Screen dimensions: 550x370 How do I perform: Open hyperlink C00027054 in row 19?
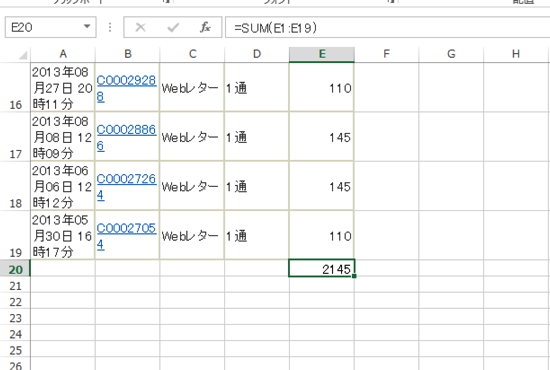pos(126,235)
